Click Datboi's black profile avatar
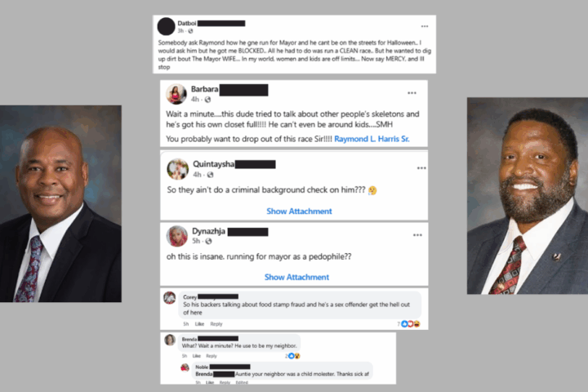588x392 pixels. click(166, 26)
